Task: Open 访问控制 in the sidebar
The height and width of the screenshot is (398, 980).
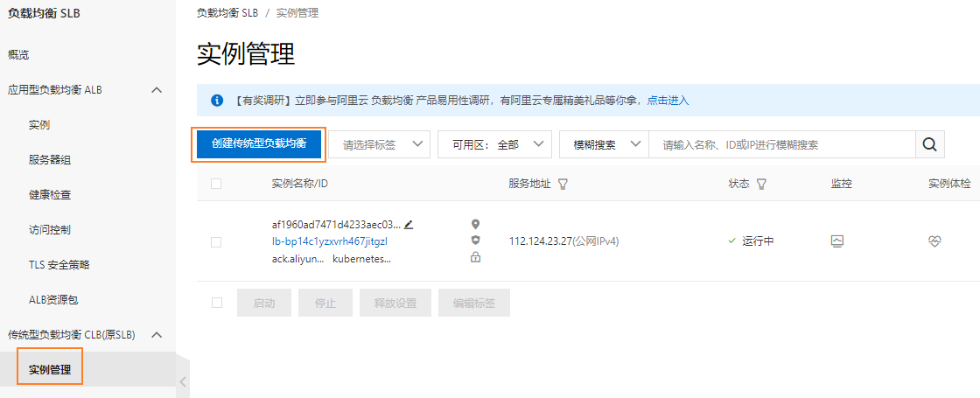Action: (50, 230)
